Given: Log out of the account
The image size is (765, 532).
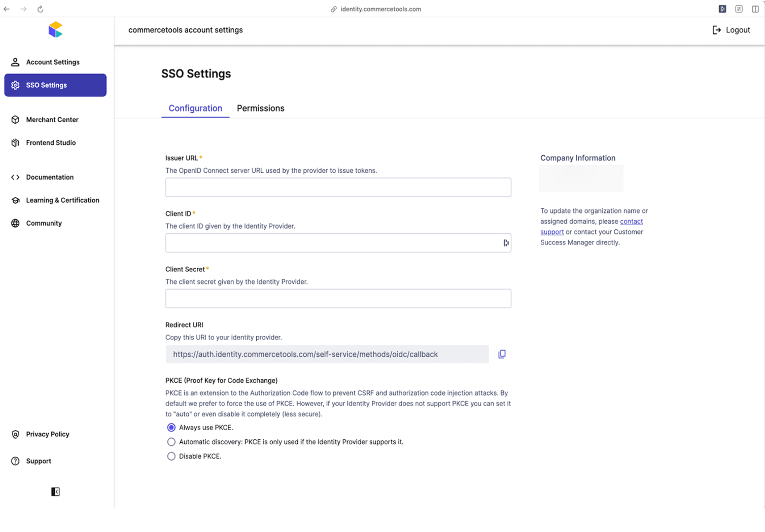Looking at the screenshot, I should coord(731,29).
